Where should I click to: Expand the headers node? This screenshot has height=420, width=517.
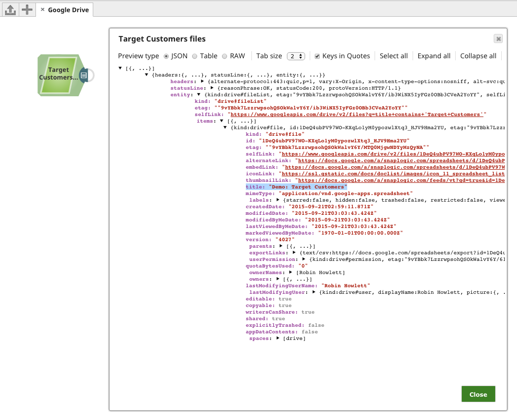pyautogui.click(x=202, y=82)
